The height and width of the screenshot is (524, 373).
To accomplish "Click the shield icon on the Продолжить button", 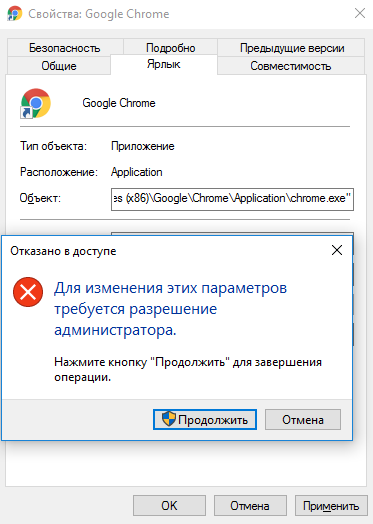I will click(169, 419).
